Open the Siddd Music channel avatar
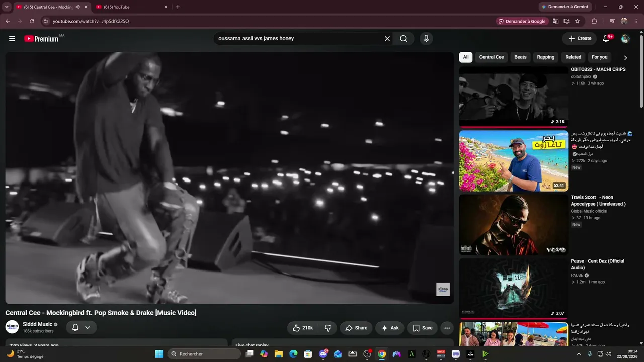This screenshot has height=362, width=644. tap(12, 327)
